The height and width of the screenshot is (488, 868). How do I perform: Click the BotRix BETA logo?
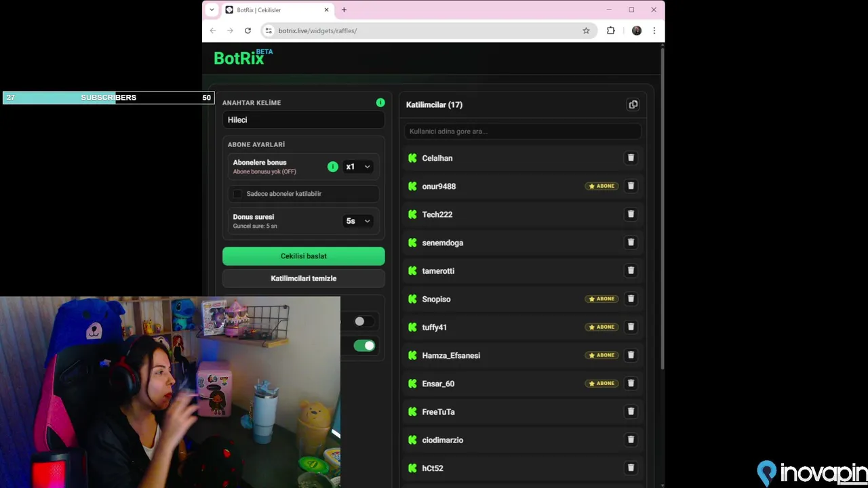[243, 58]
